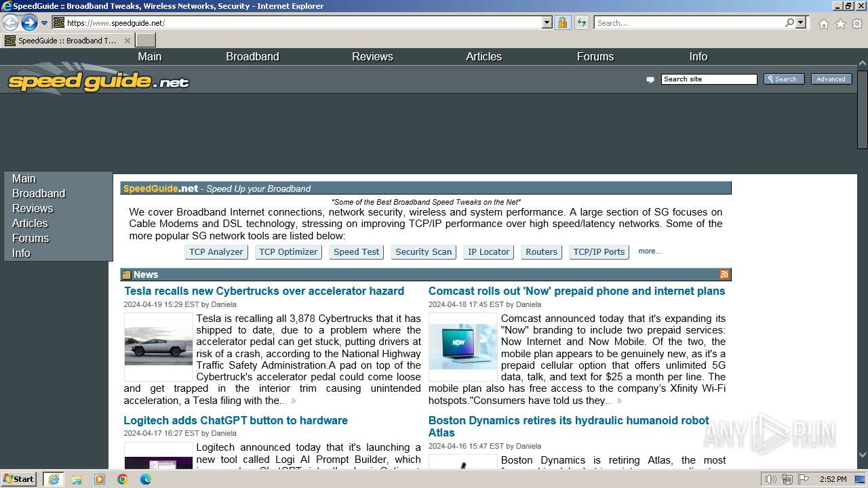Open File Explorer from the taskbar
This screenshot has height=488, width=868.
point(77,479)
